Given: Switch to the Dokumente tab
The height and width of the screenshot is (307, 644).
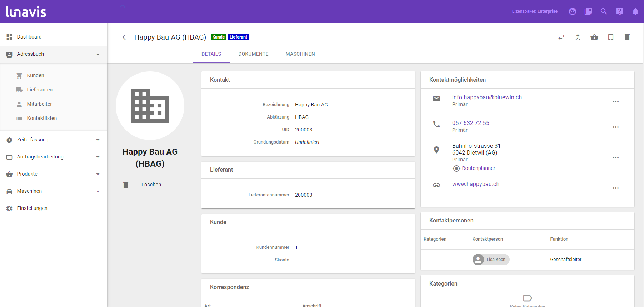Looking at the screenshot, I should click(253, 54).
